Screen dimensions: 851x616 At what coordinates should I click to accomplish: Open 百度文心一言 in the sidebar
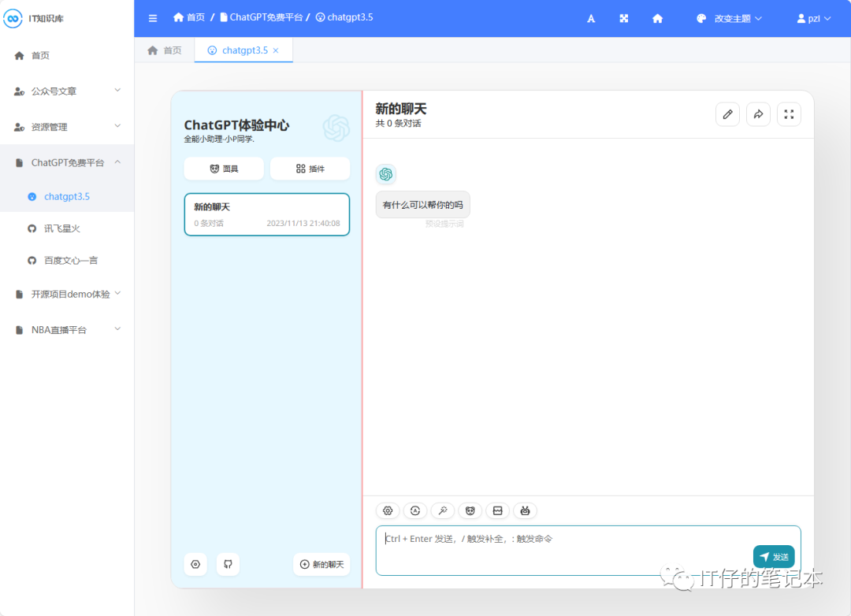pyautogui.click(x=67, y=261)
